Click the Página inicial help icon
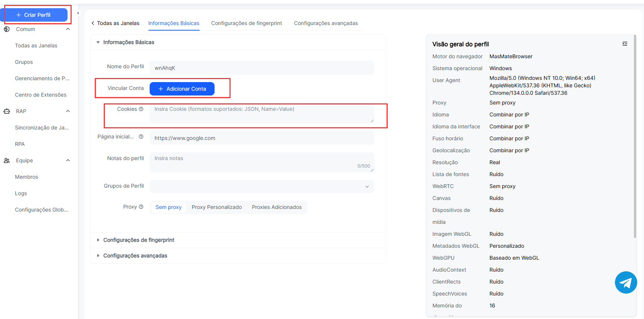Image resolution: width=644 pixels, height=319 pixels. point(141,137)
